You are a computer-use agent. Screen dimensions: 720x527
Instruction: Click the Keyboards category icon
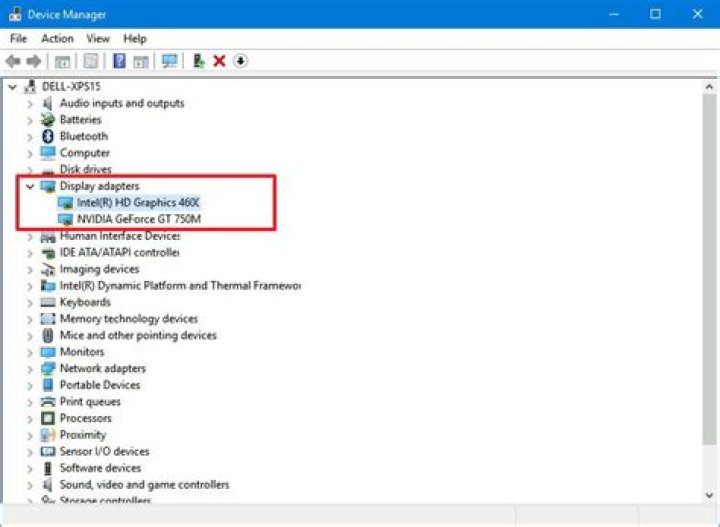pos(48,302)
